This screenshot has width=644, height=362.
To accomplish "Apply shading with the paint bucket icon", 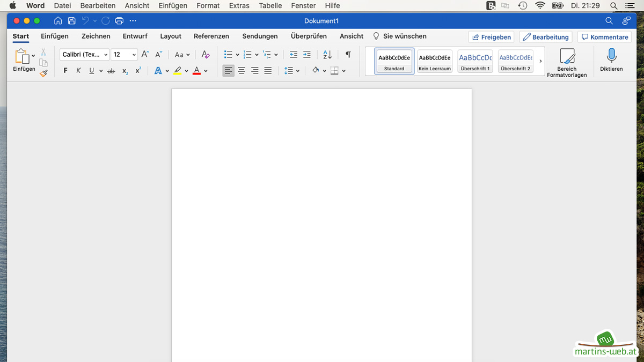I will (316, 71).
